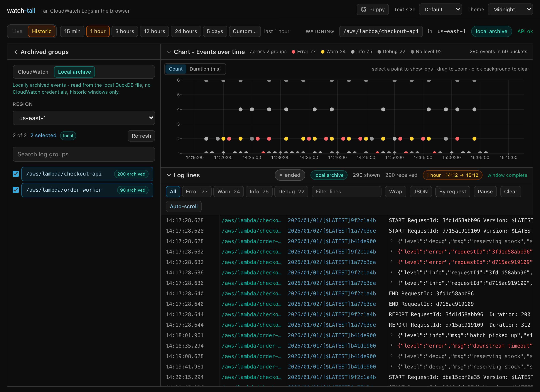Filter log lines to Info 75
This screenshot has width=540, height=392.
tap(259, 192)
